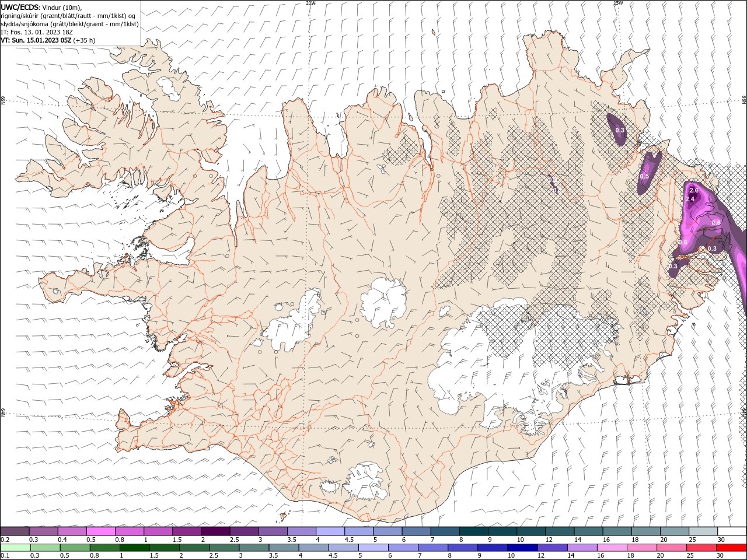This screenshot has width=747, height=560.
Task: Click the 30 label in the snow legend row
Action: tap(722, 540)
